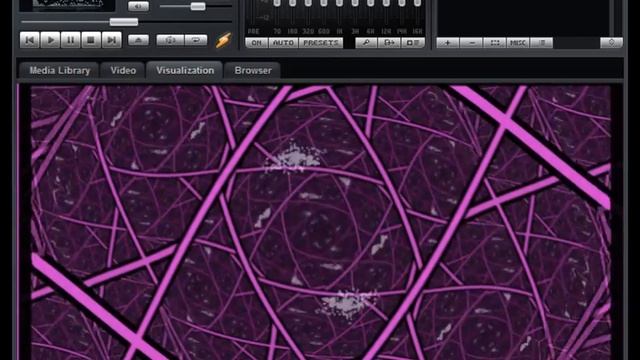Image resolution: width=640 pixels, height=360 pixels.
Task: Select the Visualization tab
Action: pos(185,70)
